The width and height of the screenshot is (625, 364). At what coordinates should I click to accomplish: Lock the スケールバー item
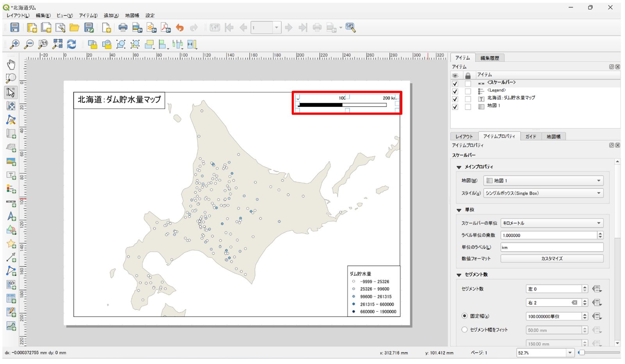tap(468, 83)
